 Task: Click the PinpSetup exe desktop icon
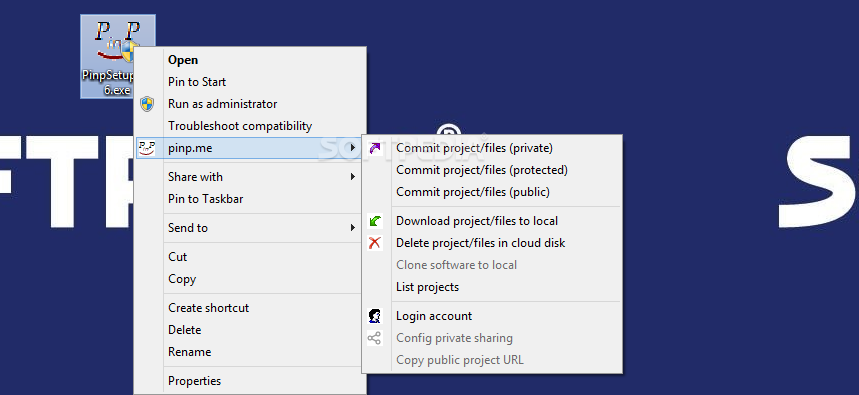pyautogui.click(x=118, y=56)
